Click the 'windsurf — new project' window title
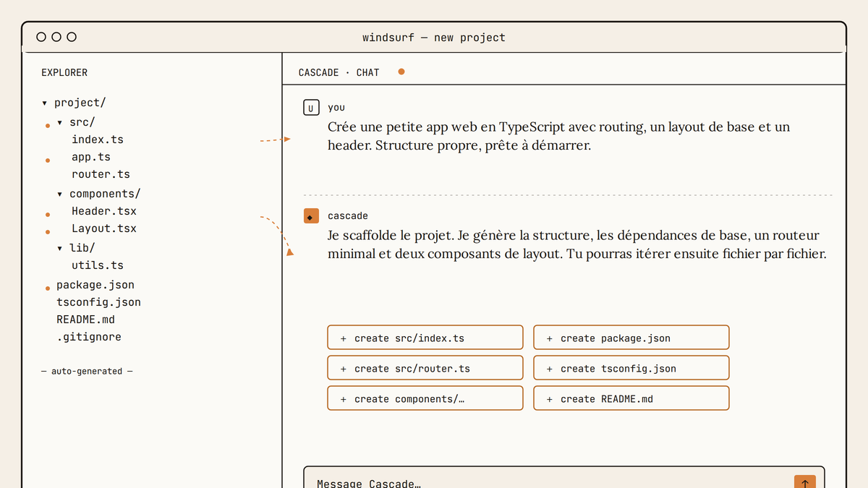The height and width of the screenshot is (488, 868). click(x=434, y=38)
